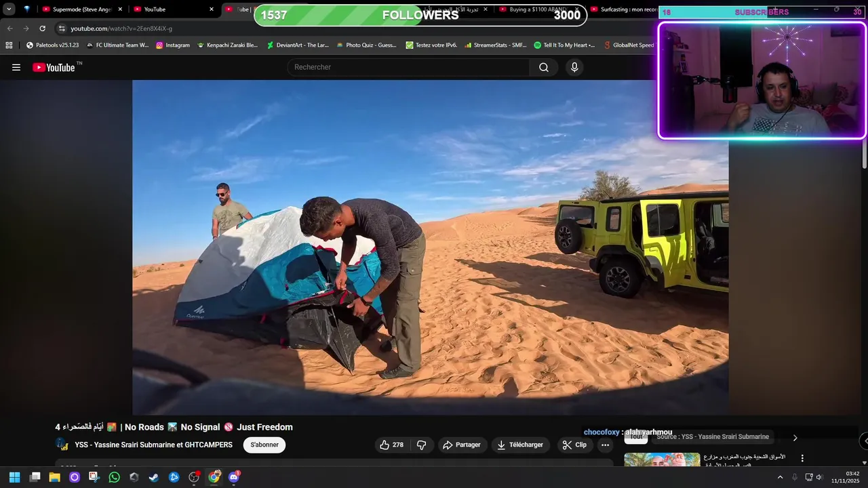Open the more actions ellipsis menu
The image size is (868, 488).
click(x=606, y=445)
